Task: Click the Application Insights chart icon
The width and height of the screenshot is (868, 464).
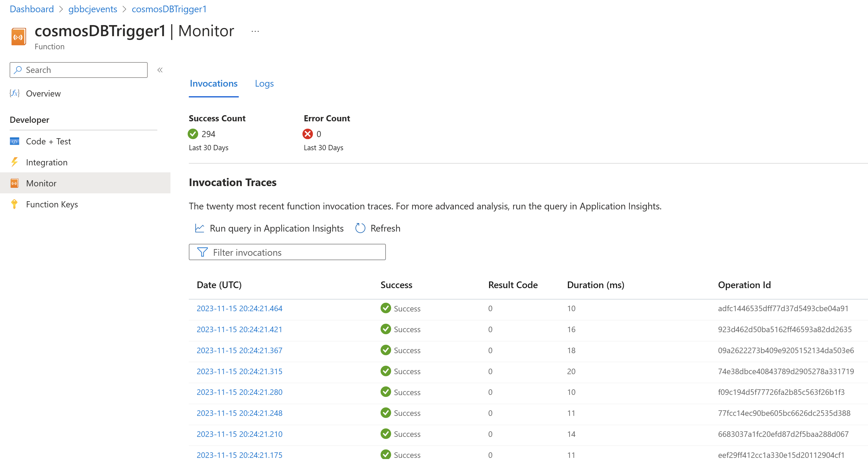Action: tap(199, 228)
